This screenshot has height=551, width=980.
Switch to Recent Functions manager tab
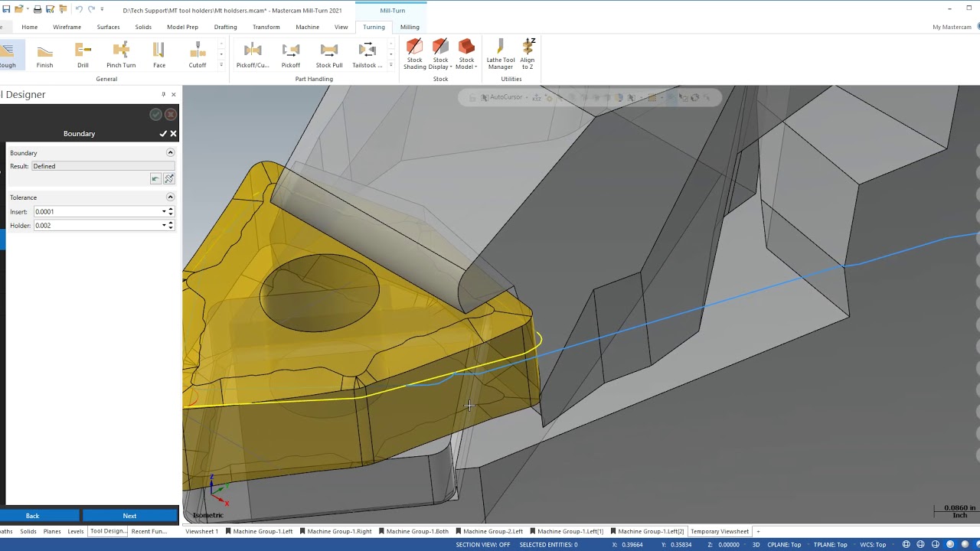[149, 531]
